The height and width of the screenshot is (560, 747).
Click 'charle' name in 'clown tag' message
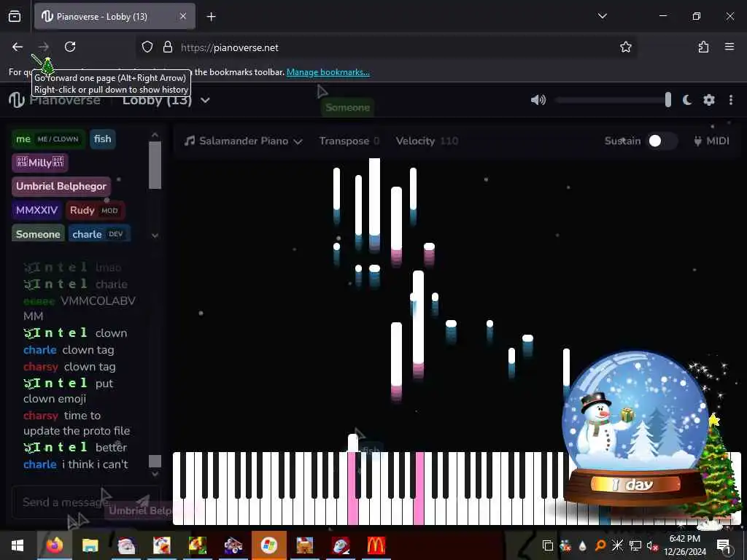[40, 350]
